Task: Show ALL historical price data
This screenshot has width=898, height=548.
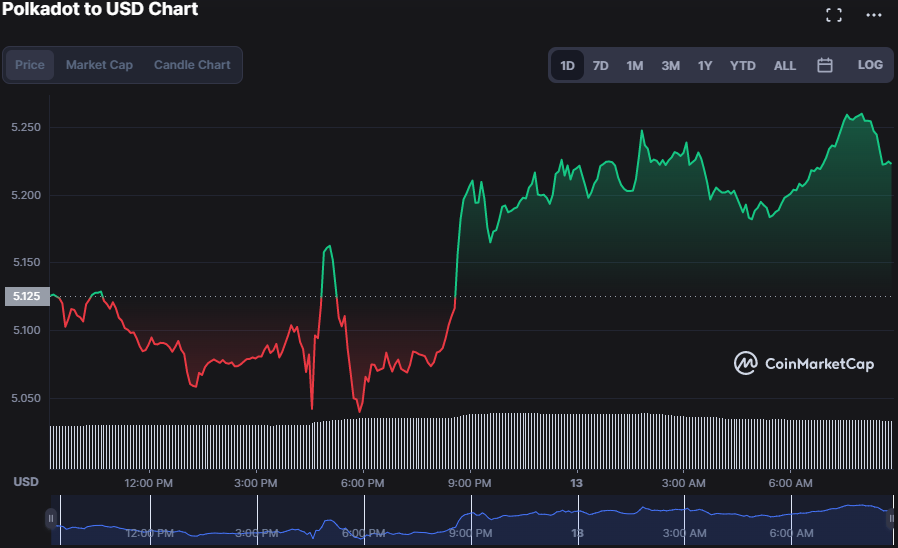Action: click(x=785, y=66)
